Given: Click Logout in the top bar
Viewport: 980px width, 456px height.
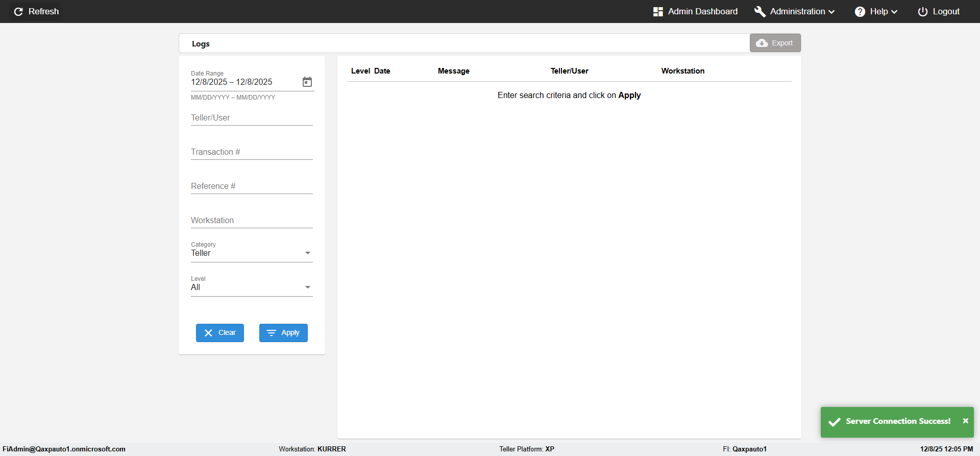Looking at the screenshot, I should coord(939,11).
